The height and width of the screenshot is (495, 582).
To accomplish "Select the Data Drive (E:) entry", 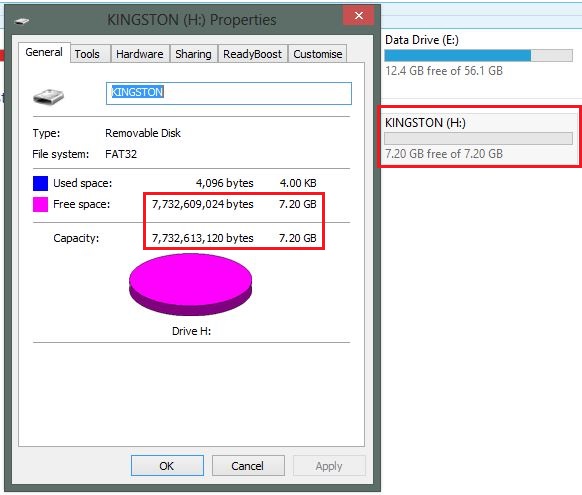I will pyautogui.click(x=479, y=55).
